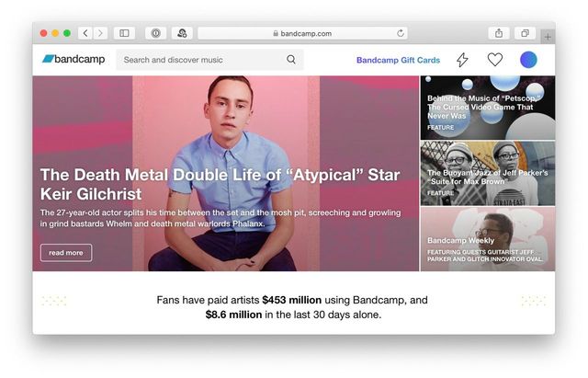Click the reload page icon in address bar
Viewport: 588px width, 378px height.
pyautogui.click(x=401, y=33)
